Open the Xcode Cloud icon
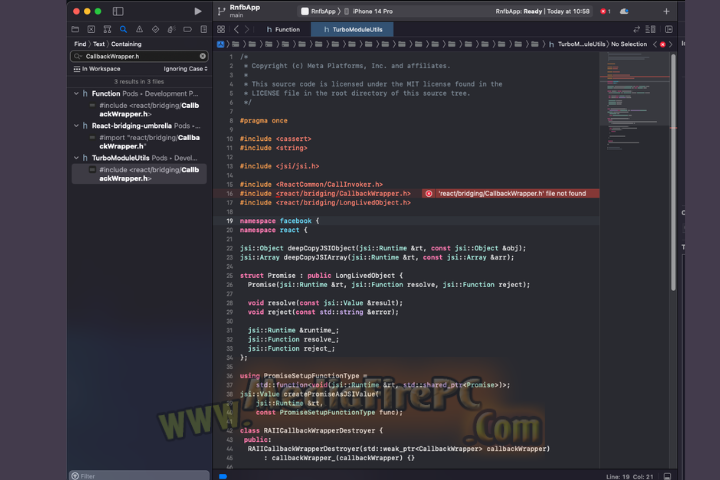This screenshot has height=480, width=720. [x=624, y=11]
